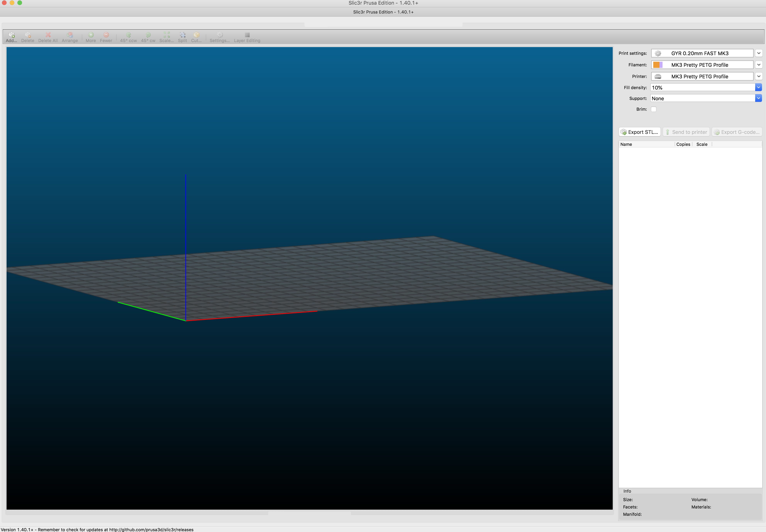
Task: Expand the Filament preset dropdown arrow
Action: click(x=759, y=65)
